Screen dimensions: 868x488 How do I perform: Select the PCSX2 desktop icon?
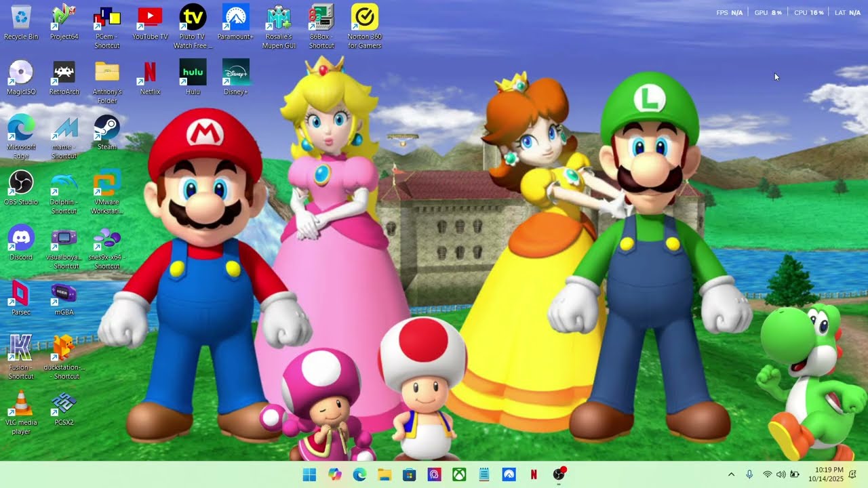pos(64,407)
